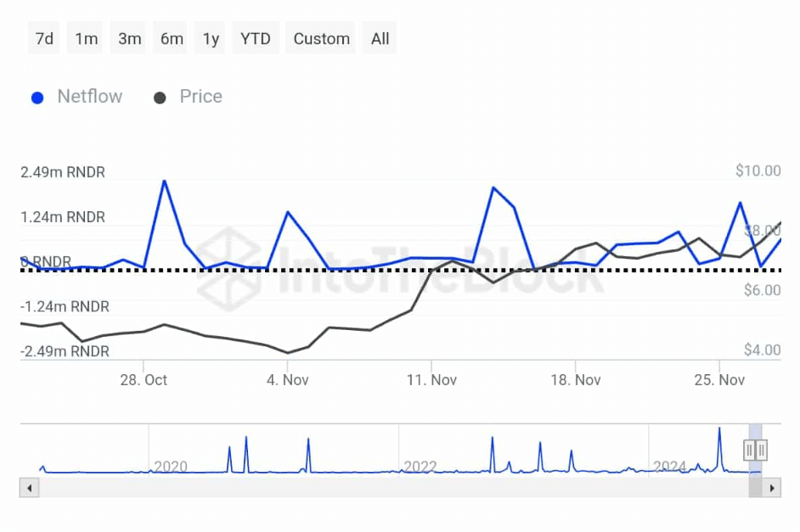This screenshot has height=532, width=800.
Task: Open the Custom date range option
Action: click(321, 38)
